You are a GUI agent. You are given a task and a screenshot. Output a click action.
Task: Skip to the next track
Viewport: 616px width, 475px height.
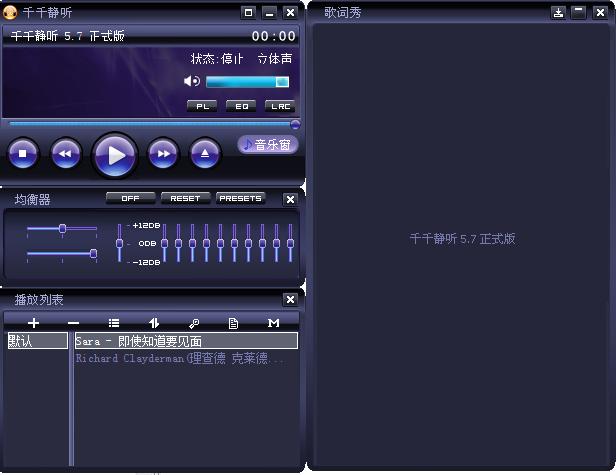coord(163,154)
